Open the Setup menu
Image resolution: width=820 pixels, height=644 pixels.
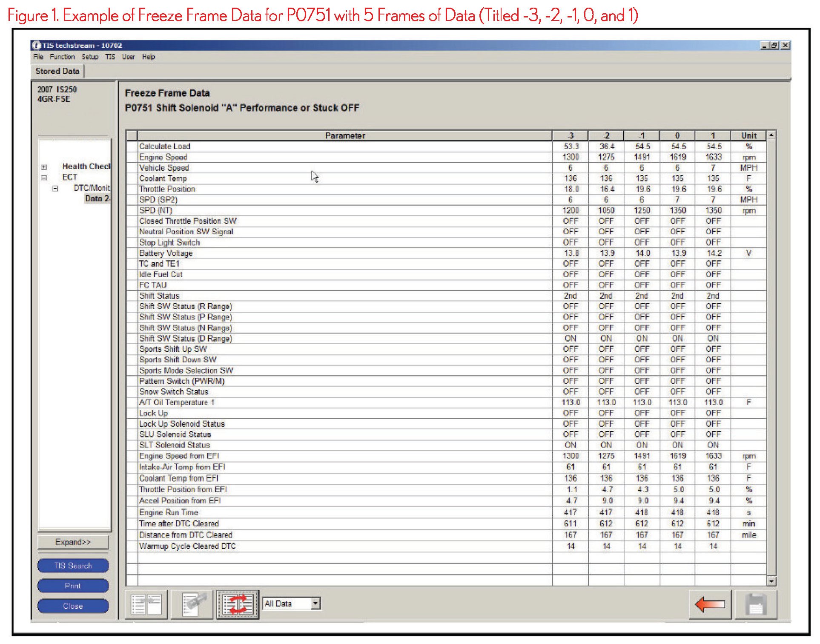pyautogui.click(x=90, y=57)
